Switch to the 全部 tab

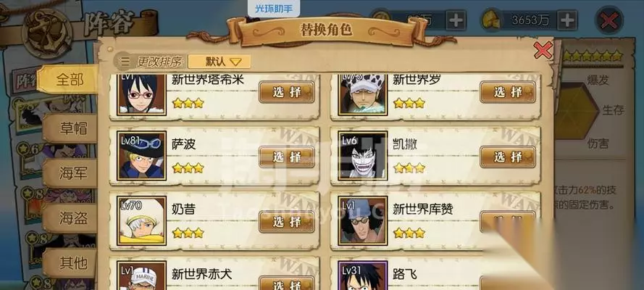tap(69, 80)
